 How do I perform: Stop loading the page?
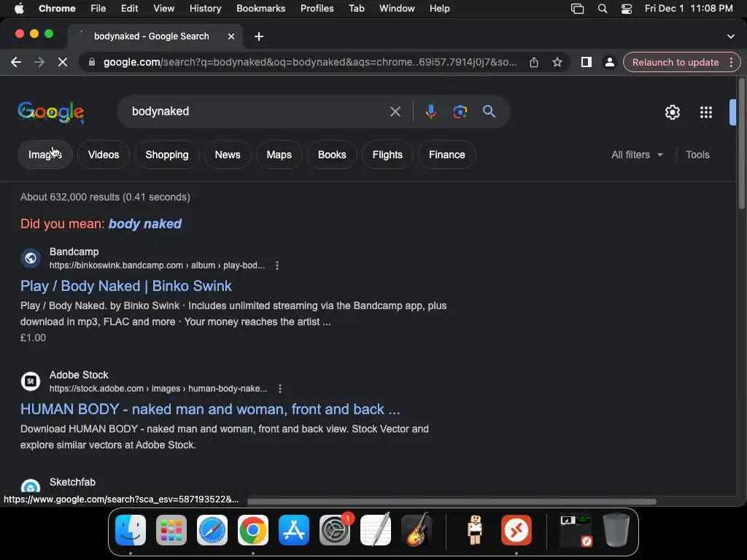(63, 63)
